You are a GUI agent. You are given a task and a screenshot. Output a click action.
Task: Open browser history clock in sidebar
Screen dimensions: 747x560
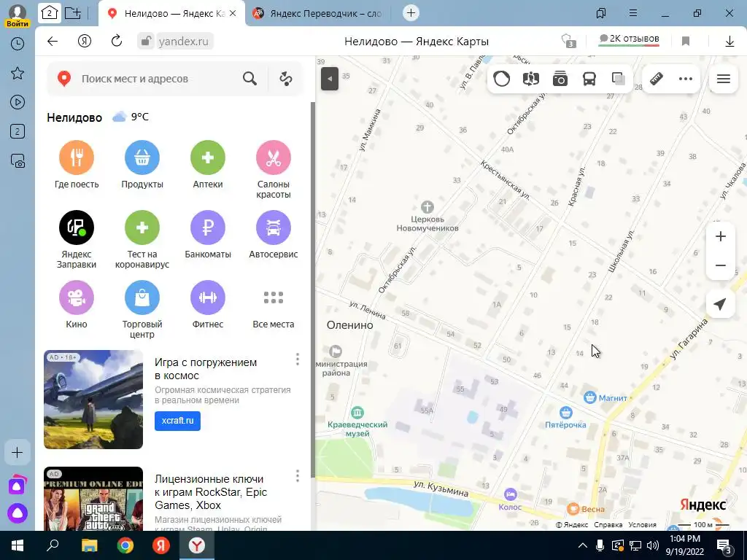pyautogui.click(x=18, y=44)
